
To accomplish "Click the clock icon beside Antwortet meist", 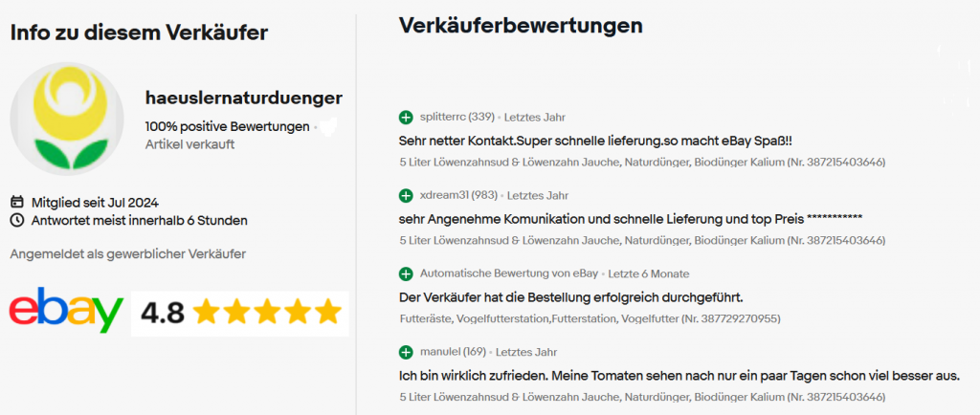I will point(16,220).
